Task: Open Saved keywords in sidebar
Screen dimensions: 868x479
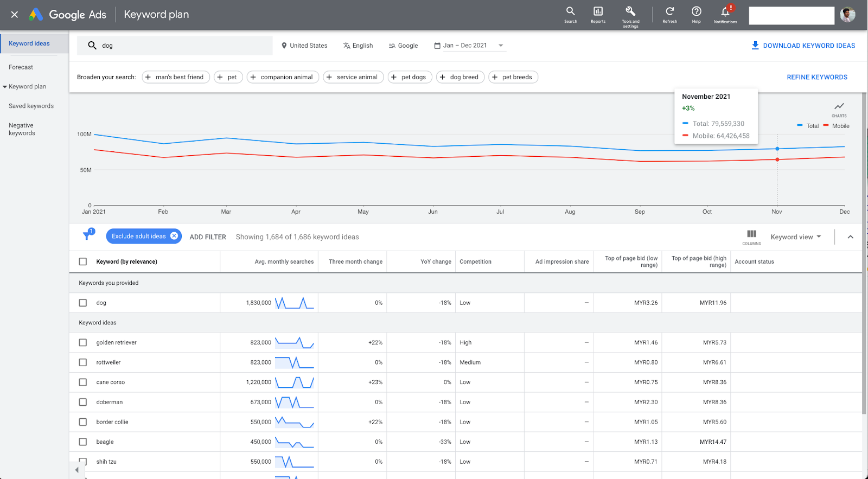Action: pos(31,106)
